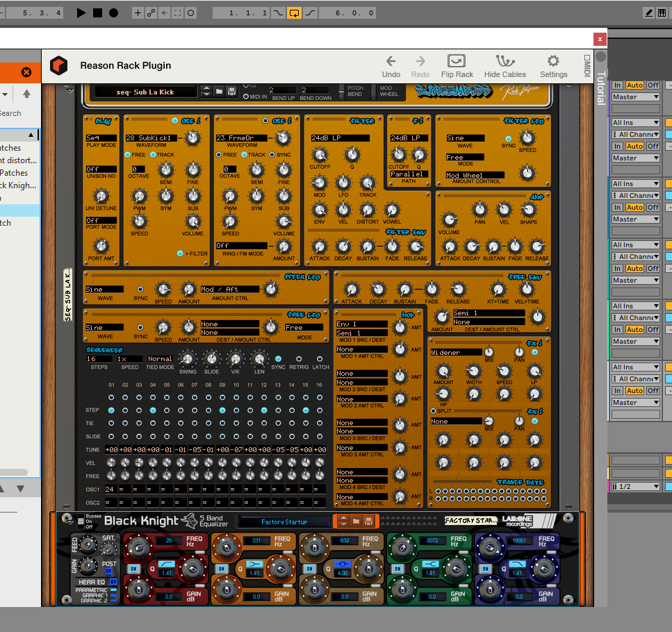
Task: Select the 'ck Knigh...' item in the browser list
Action: coord(19,185)
